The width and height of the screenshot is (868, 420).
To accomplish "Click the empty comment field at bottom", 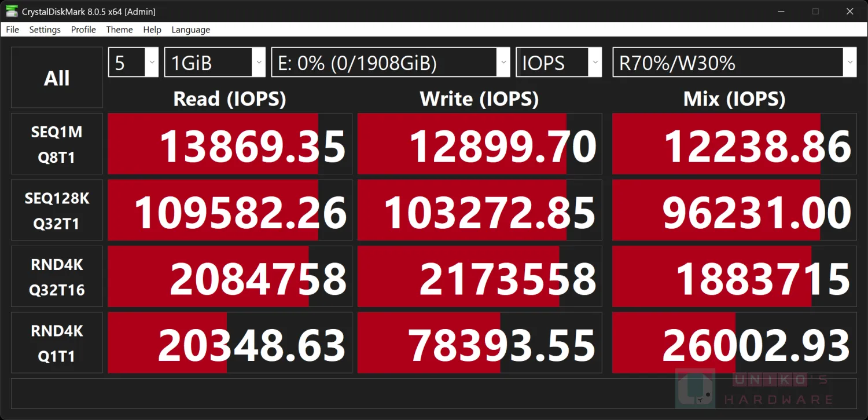I will tap(434, 394).
